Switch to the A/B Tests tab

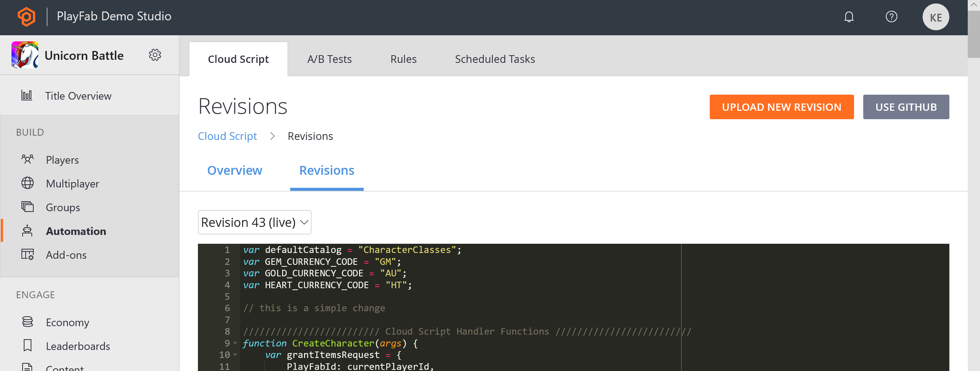point(329,59)
